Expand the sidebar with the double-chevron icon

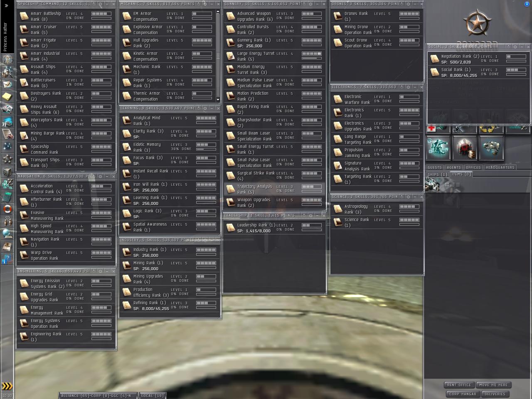(x=6, y=5)
